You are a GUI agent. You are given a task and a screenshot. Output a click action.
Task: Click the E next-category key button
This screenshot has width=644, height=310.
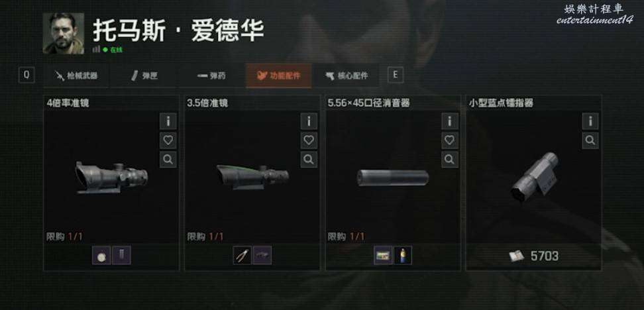tap(396, 75)
